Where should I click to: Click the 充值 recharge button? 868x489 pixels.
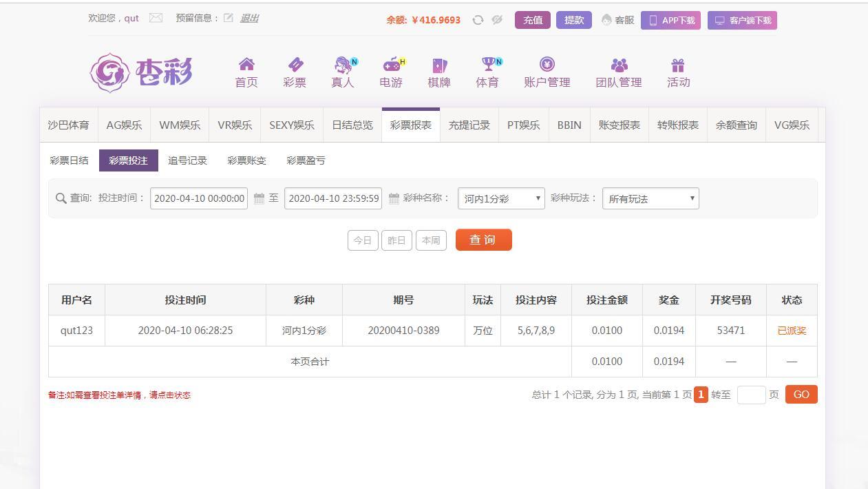(x=533, y=20)
